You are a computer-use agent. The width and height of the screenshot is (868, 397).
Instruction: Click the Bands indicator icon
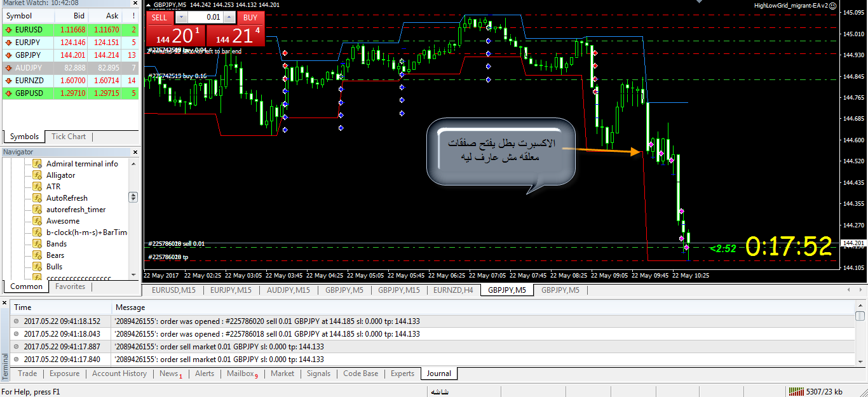37,244
